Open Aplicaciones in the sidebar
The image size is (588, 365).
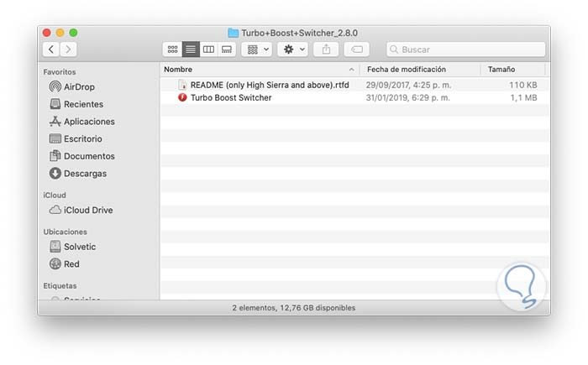click(x=82, y=122)
